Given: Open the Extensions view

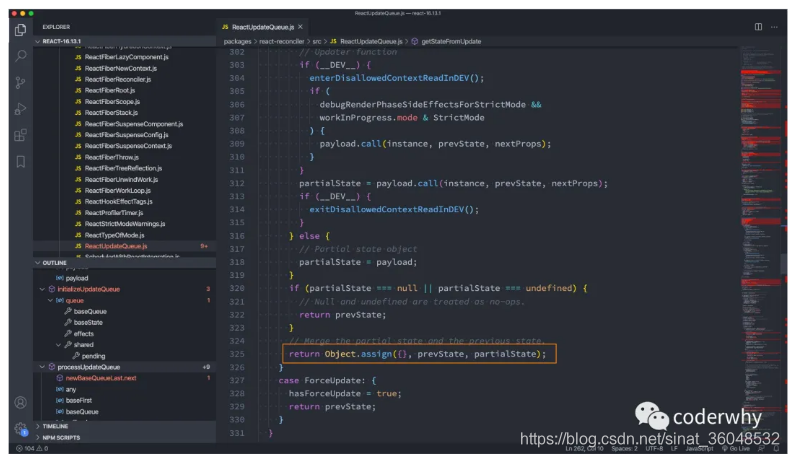Looking at the screenshot, I should click(21, 135).
